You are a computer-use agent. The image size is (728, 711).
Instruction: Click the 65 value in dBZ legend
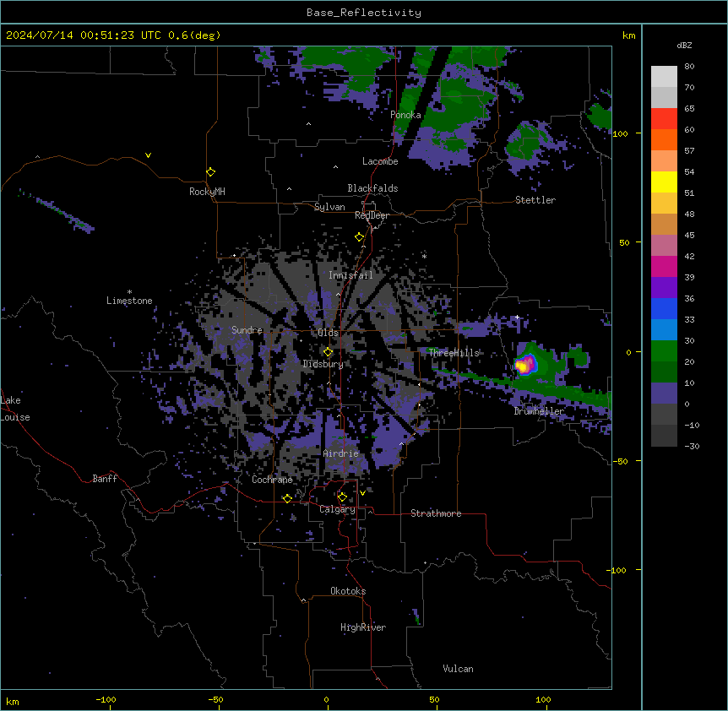(x=689, y=109)
